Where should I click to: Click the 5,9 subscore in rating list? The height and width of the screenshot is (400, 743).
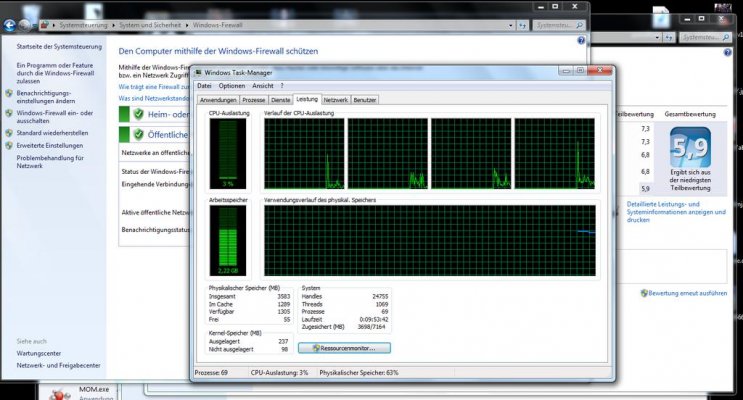tap(645, 189)
